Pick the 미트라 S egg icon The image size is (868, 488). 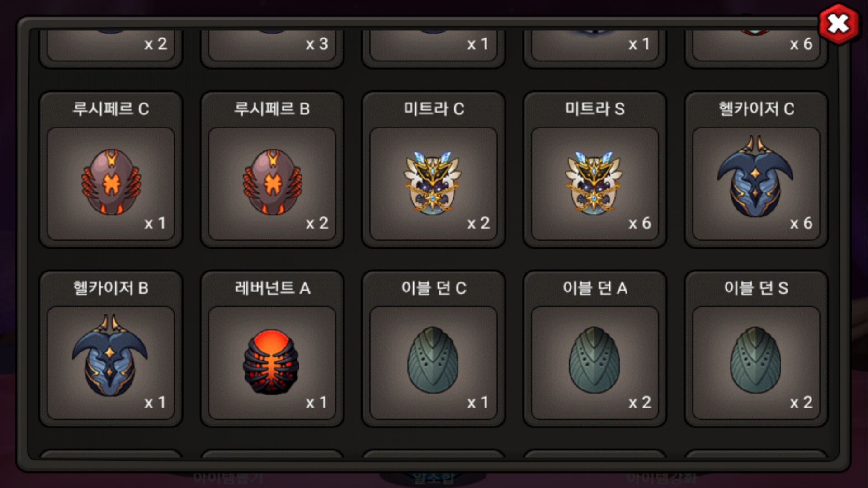click(594, 183)
